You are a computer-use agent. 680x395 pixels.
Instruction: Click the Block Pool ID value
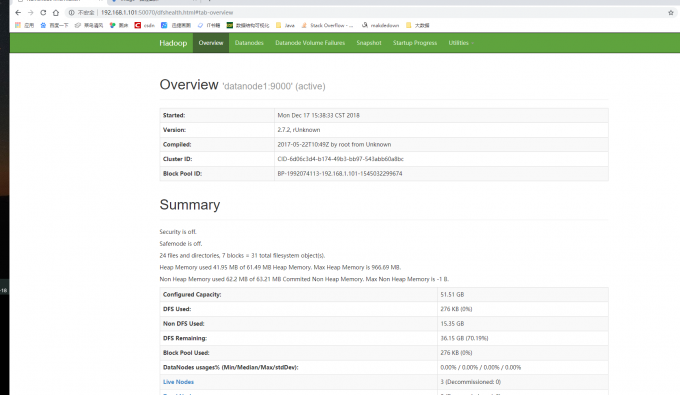point(340,174)
